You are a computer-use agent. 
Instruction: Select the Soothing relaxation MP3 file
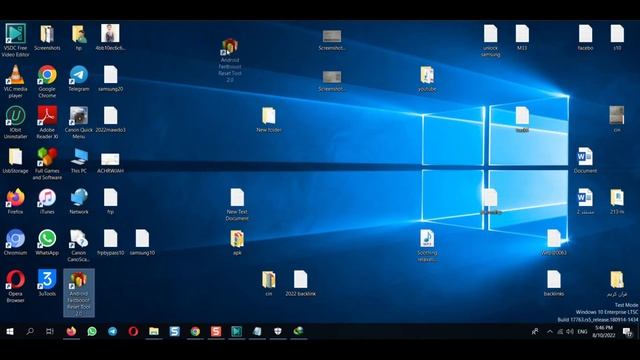pyautogui.click(x=427, y=245)
